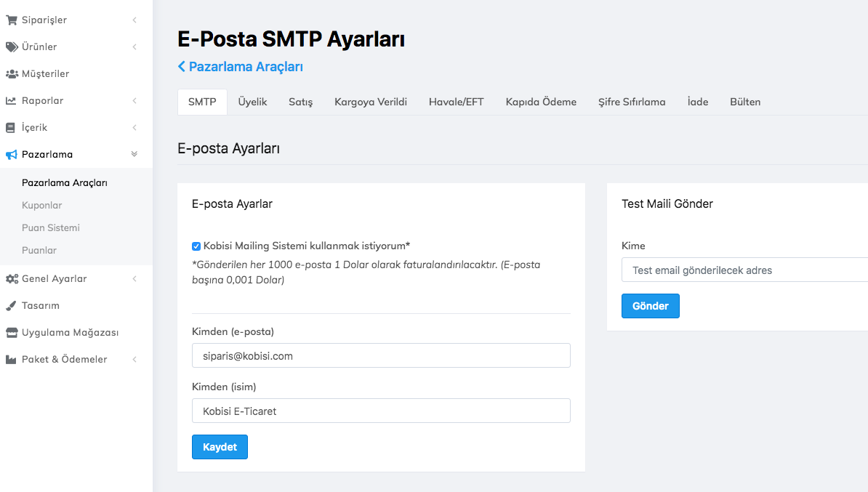
Task: Click the megaphone Pazarlama icon
Action: 11,155
